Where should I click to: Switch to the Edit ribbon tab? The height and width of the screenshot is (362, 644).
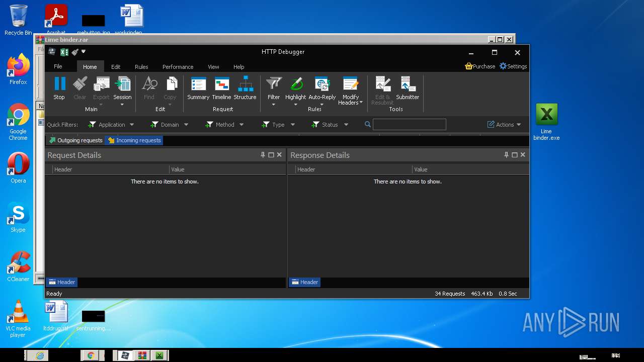[x=116, y=67]
